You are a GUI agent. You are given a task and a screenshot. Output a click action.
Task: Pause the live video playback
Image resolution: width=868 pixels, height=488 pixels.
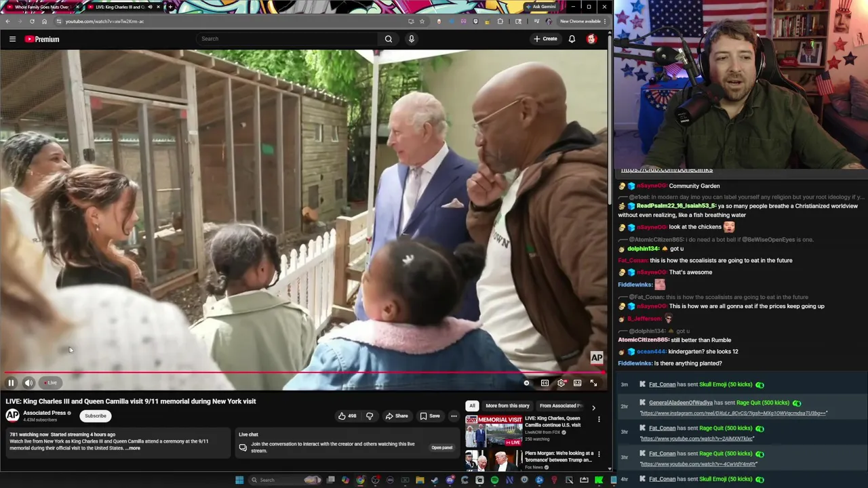pyautogui.click(x=11, y=383)
